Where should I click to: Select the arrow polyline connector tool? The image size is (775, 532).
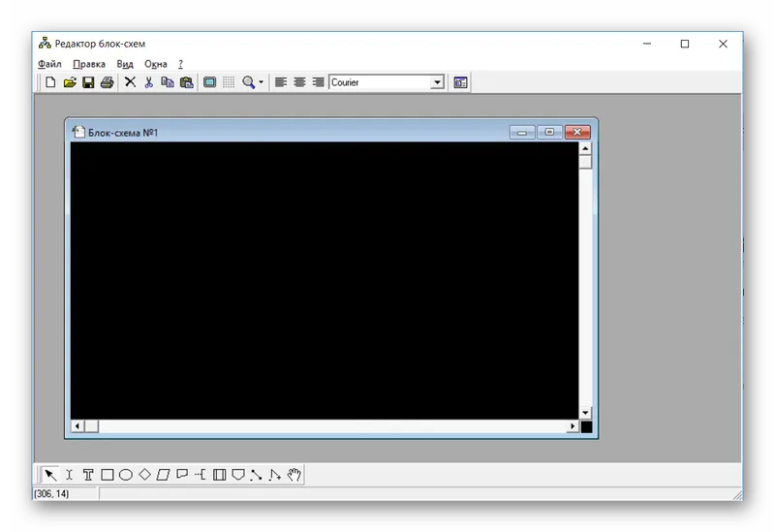275,475
